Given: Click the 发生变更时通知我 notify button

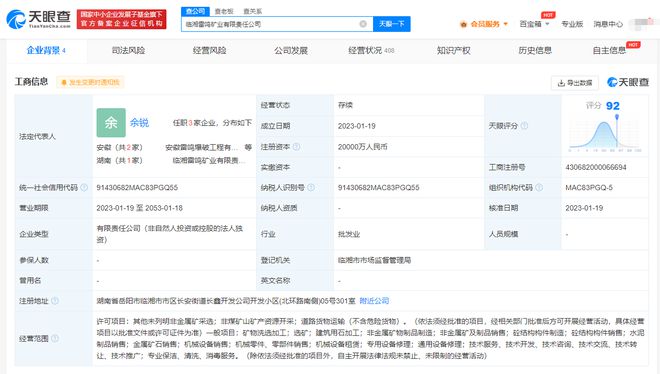Looking at the screenshot, I should (x=91, y=82).
